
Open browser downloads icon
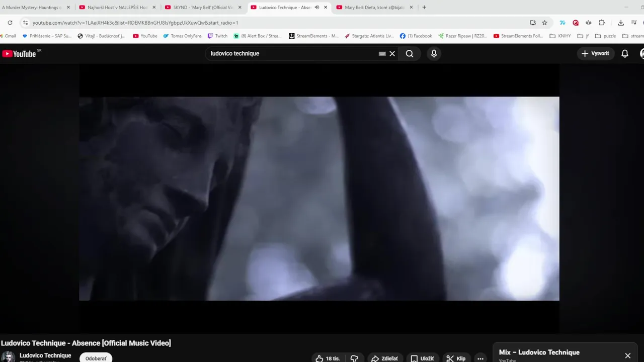[x=621, y=23]
